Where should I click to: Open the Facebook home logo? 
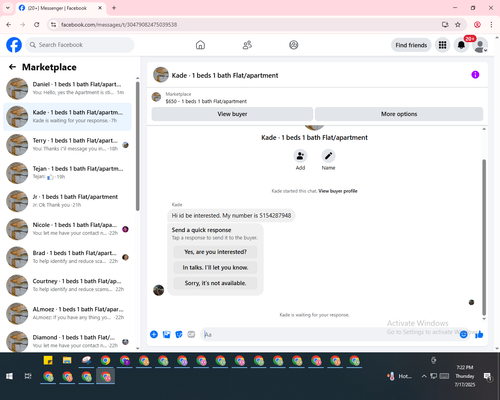tap(14, 45)
